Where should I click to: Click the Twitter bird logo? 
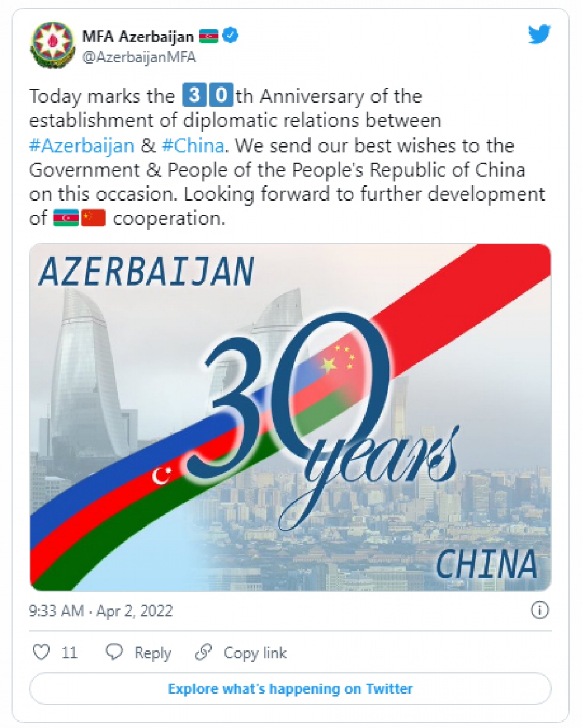[539, 34]
